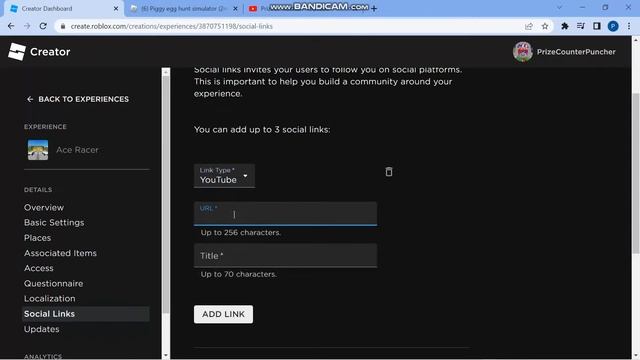Viewport: 640px width, 360px height.
Task: Open the Ace Racer experience thumbnail
Action: click(x=38, y=150)
